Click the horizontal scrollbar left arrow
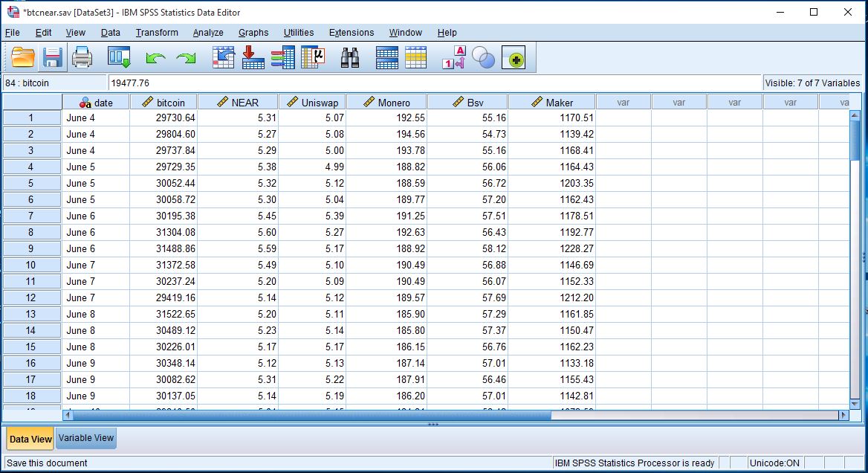868x473 pixels. [x=68, y=414]
